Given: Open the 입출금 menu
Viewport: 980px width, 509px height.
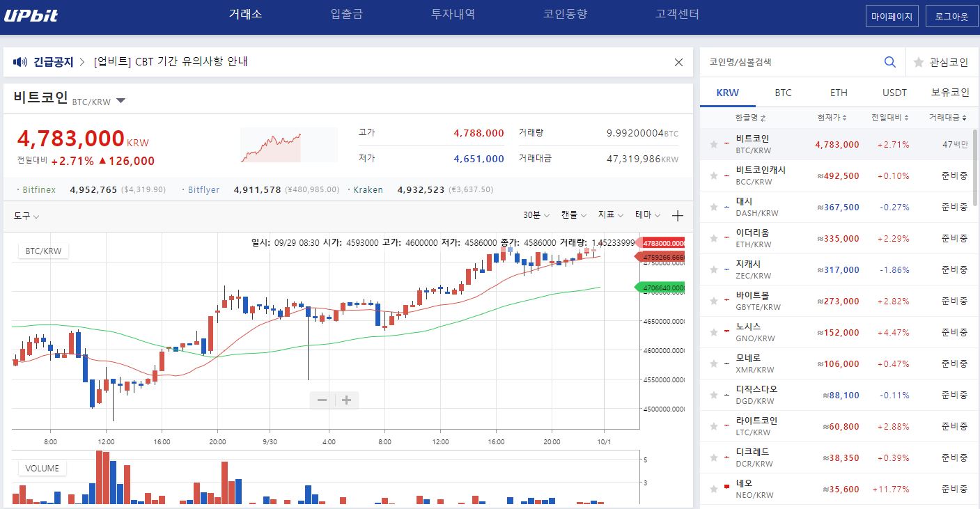Looking at the screenshot, I should [346, 14].
